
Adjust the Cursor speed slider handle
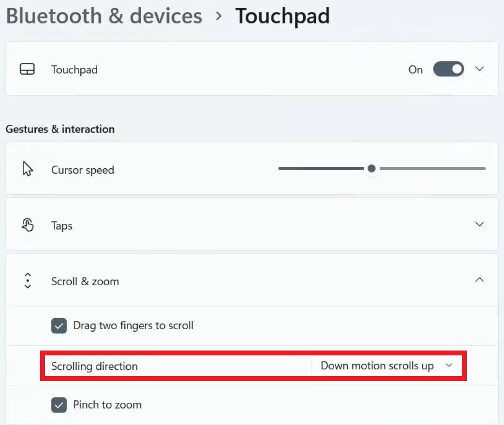(x=371, y=169)
